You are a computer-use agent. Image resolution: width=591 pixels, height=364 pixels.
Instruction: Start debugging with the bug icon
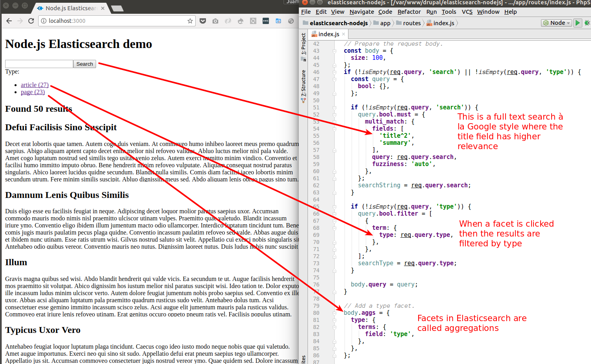coord(587,23)
